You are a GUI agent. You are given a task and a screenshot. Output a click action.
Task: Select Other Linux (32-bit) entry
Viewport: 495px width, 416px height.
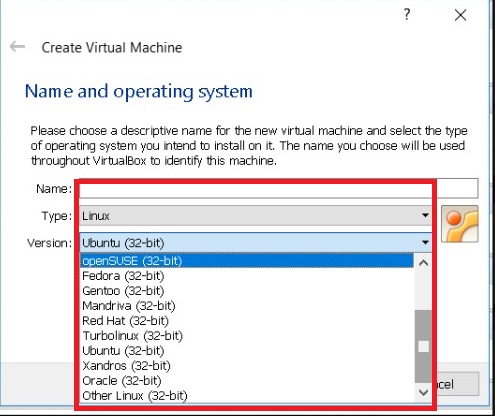click(247, 396)
